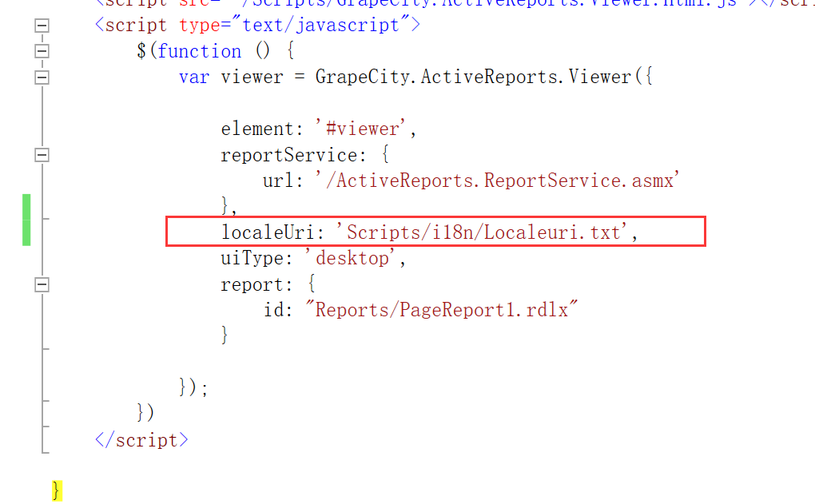The height and width of the screenshot is (504, 815).
Task: Click the element property name
Action: tap(257, 129)
